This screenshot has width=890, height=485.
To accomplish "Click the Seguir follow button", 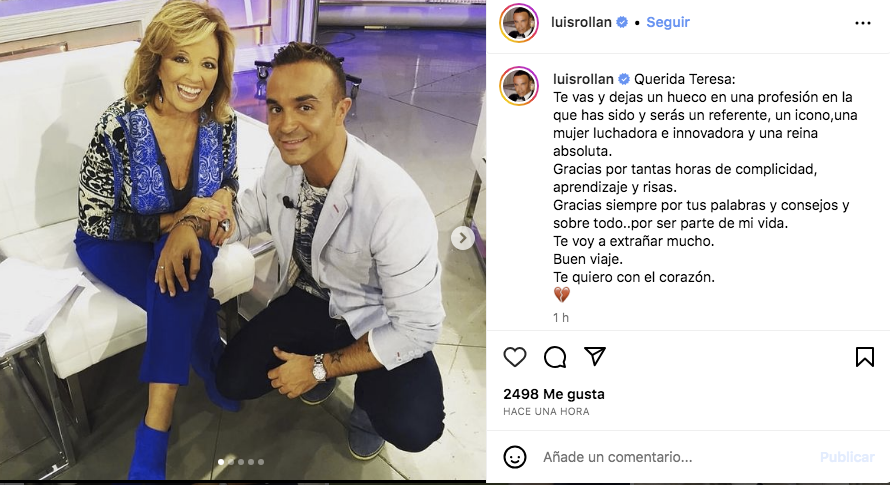I will click(x=668, y=22).
